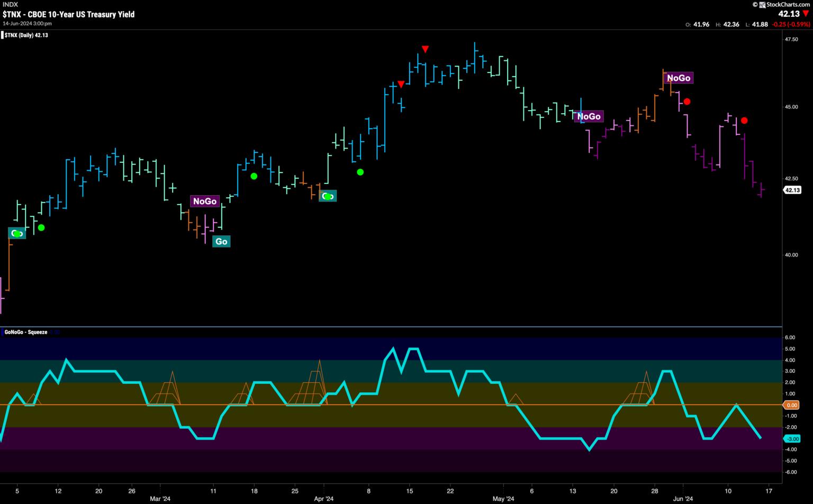The height and width of the screenshot is (504, 813).
Task: Select the NoGo flag in mid-May
Action: click(589, 116)
